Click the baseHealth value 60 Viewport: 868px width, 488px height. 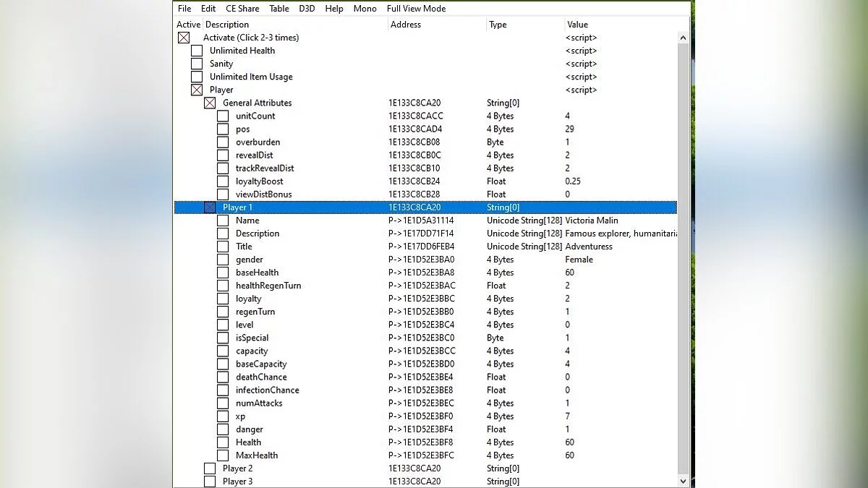(570, 273)
